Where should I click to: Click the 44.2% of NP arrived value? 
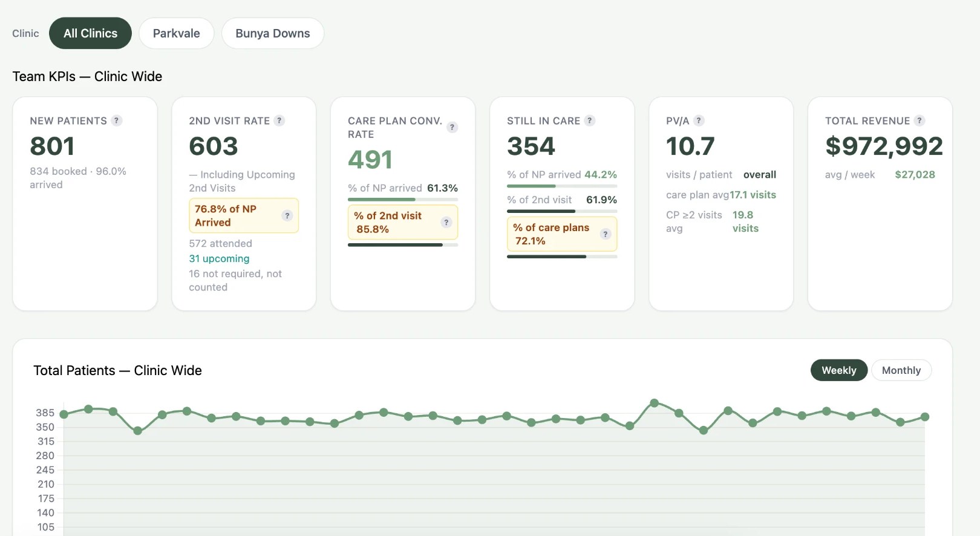(x=600, y=174)
